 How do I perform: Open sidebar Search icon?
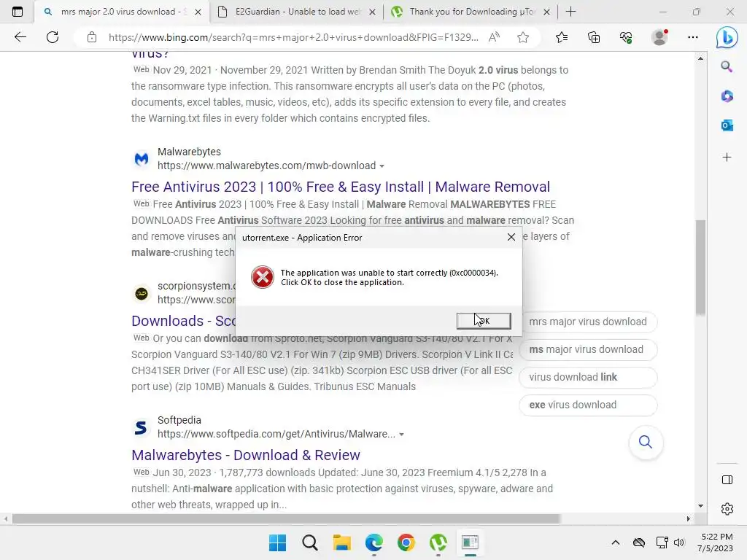[727, 66]
